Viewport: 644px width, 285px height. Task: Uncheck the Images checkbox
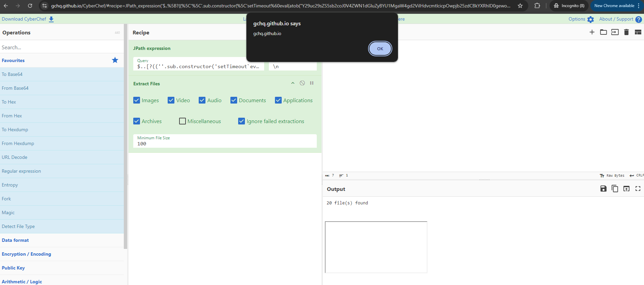(x=137, y=100)
